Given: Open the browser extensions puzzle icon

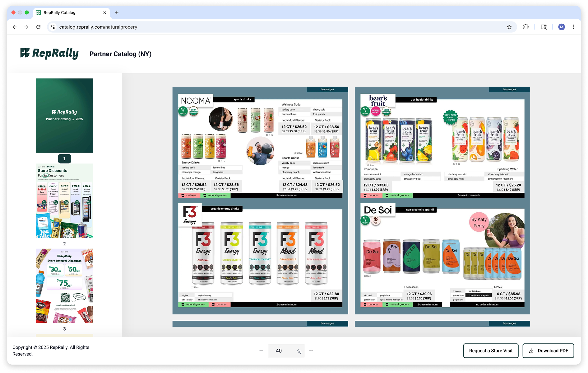Looking at the screenshot, I should (526, 27).
